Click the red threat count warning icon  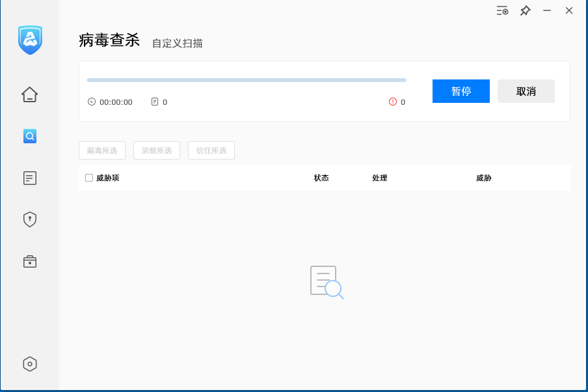[393, 102]
